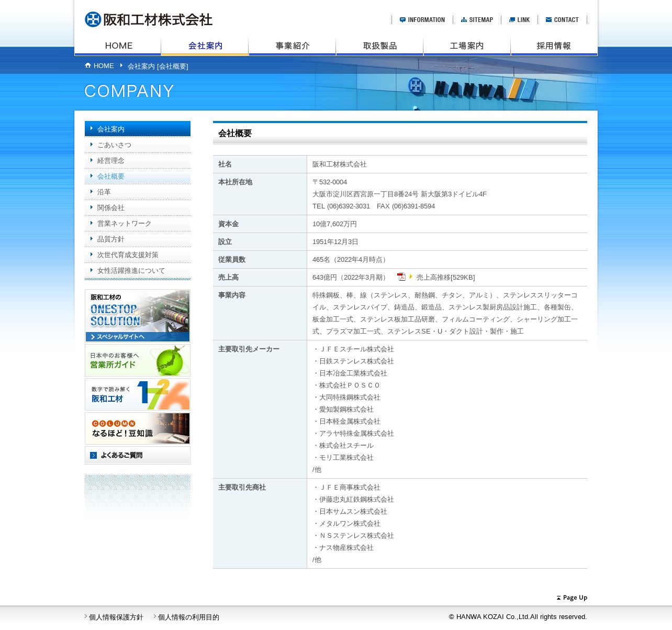Open the LINK header link
Screen dimensions: 672x630
[x=519, y=20]
